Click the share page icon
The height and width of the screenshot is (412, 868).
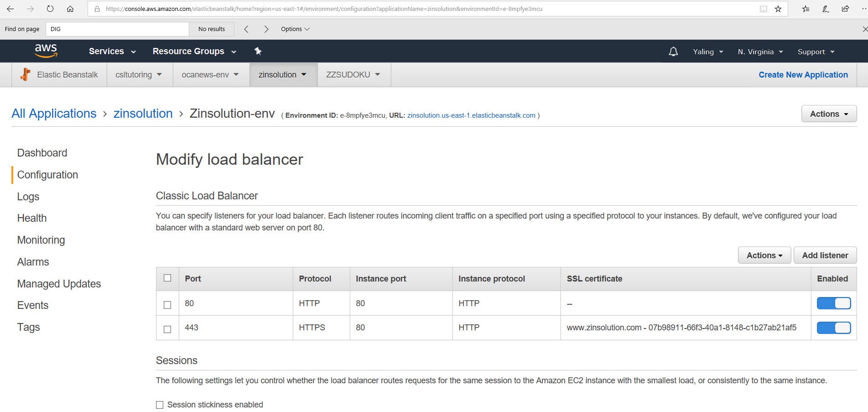coord(845,9)
